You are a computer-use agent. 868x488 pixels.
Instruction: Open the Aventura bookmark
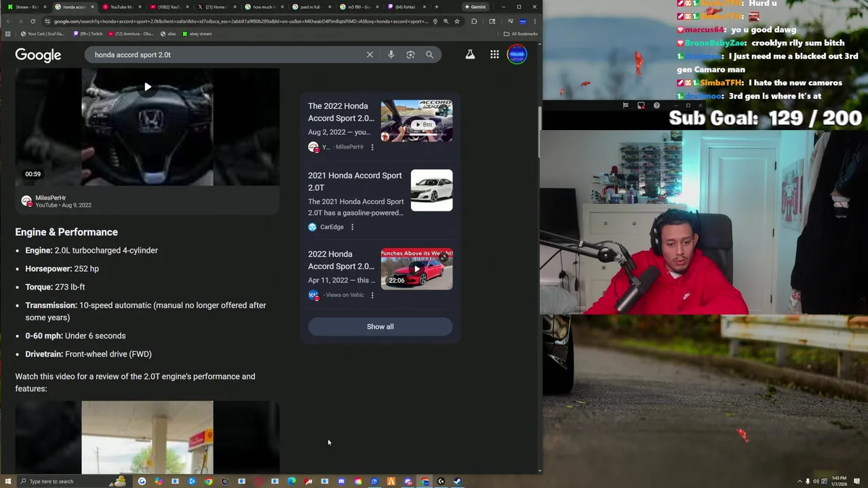[131, 34]
